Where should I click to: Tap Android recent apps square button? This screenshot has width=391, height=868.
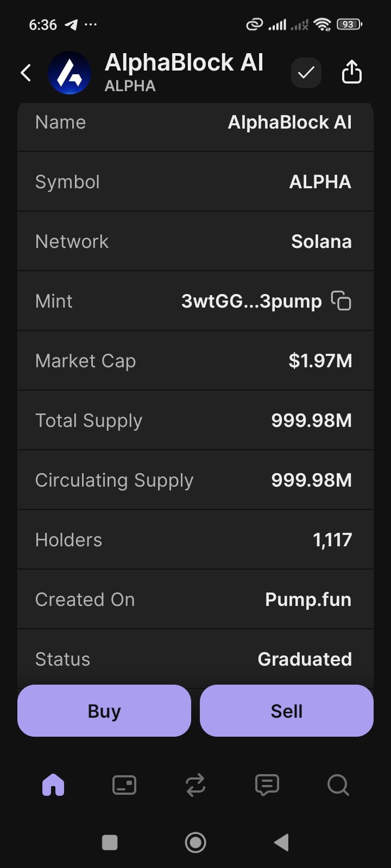(x=110, y=843)
